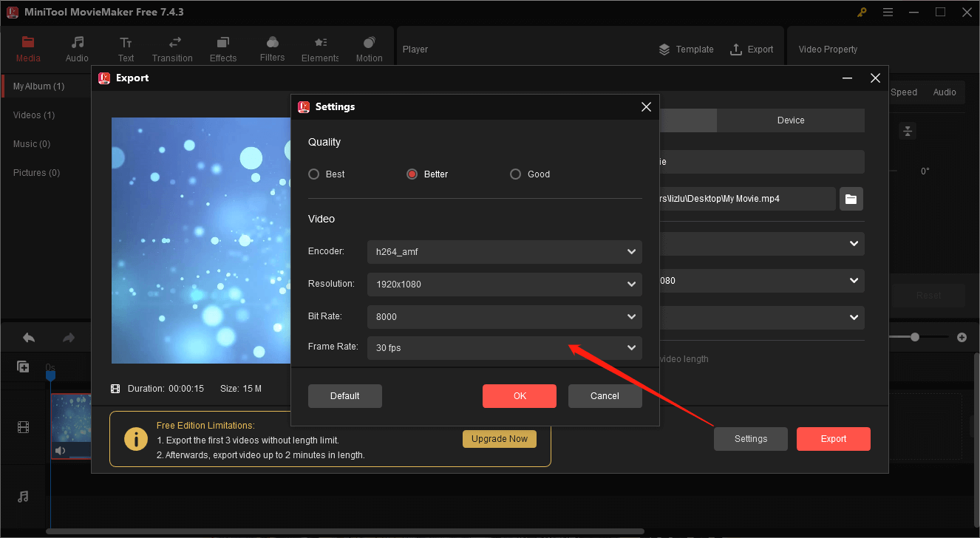980x538 pixels.
Task: Open the Elements tab
Action: pyautogui.click(x=320, y=49)
